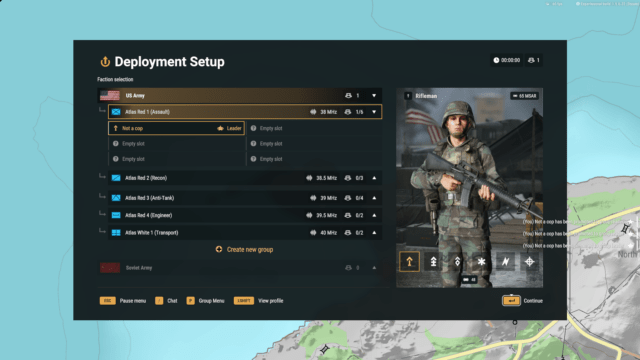Join the second-row left empty slot

(176, 144)
